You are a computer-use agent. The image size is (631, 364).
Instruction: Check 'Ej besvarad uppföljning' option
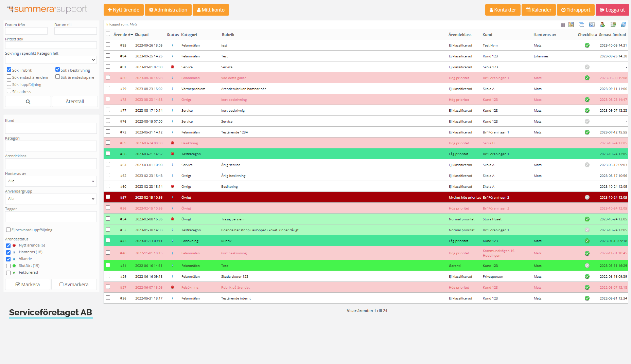coord(8,230)
